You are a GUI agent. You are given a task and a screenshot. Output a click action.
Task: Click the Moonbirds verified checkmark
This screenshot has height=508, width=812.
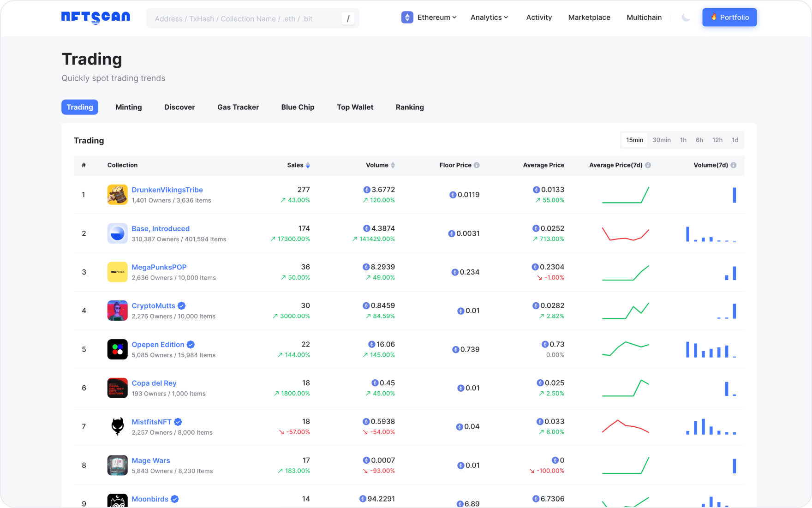click(x=174, y=499)
